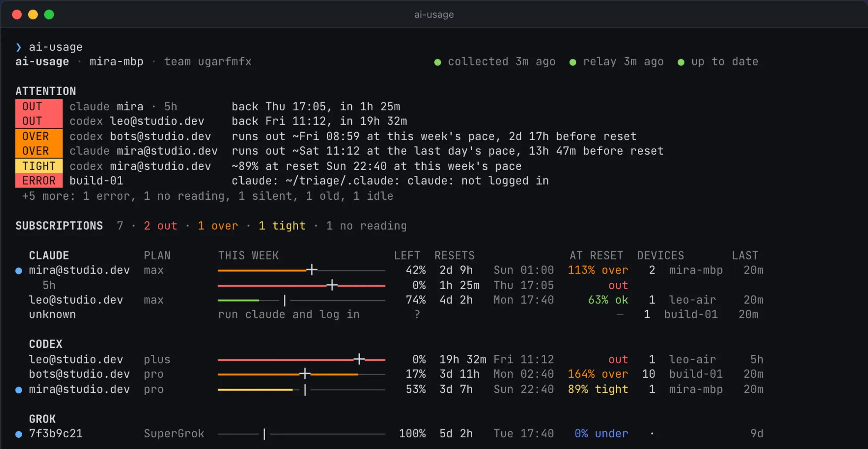Click the green dot beside "relay 3m ago"
The image size is (868, 449).
572,62
